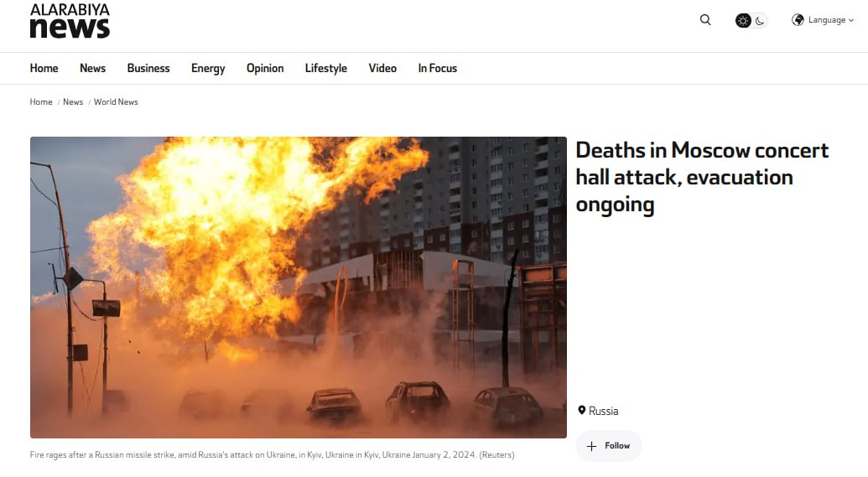Open the Home navigation tab
Screen dimensions: 868x477
(x=44, y=68)
